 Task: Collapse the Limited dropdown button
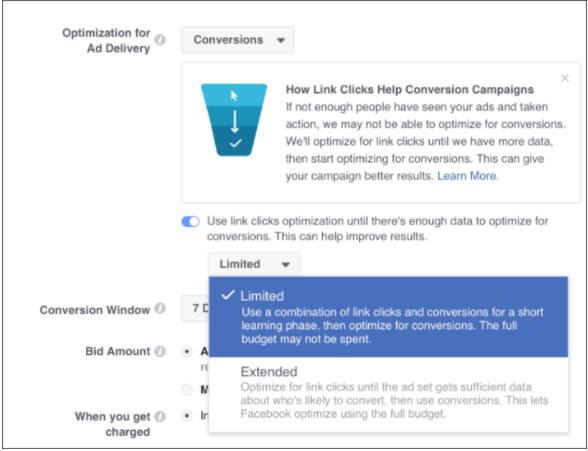tap(254, 264)
